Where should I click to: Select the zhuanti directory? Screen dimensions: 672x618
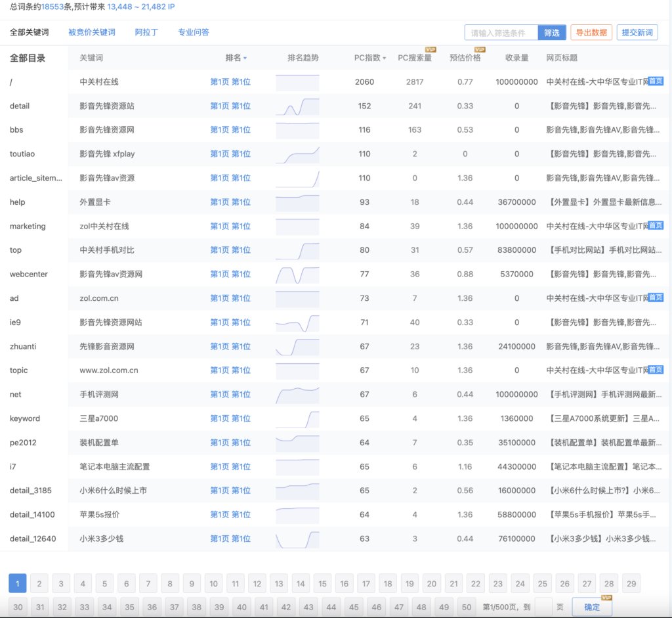pos(23,346)
